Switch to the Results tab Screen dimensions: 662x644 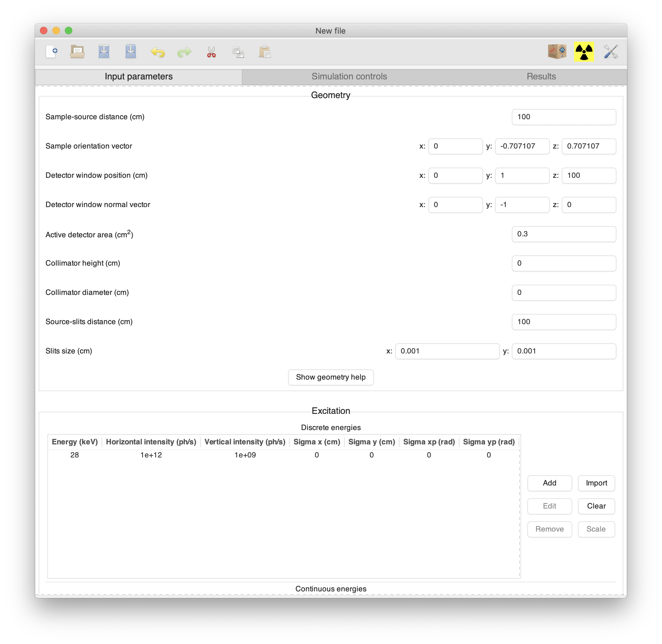(541, 76)
